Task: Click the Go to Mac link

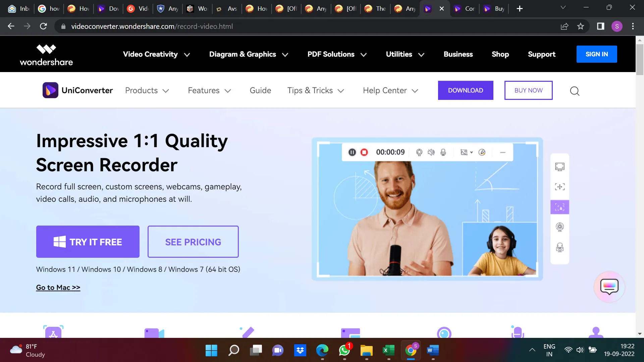Action: coord(57,287)
